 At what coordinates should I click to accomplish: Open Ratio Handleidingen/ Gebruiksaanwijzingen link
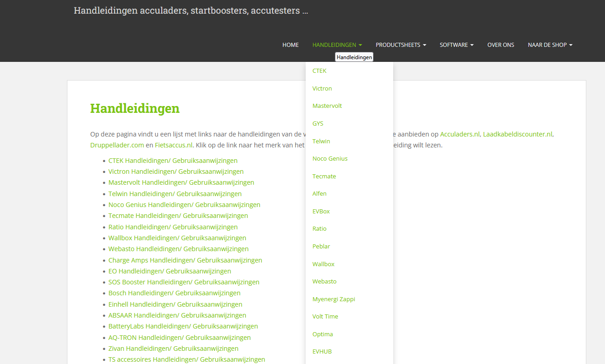tap(173, 227)
